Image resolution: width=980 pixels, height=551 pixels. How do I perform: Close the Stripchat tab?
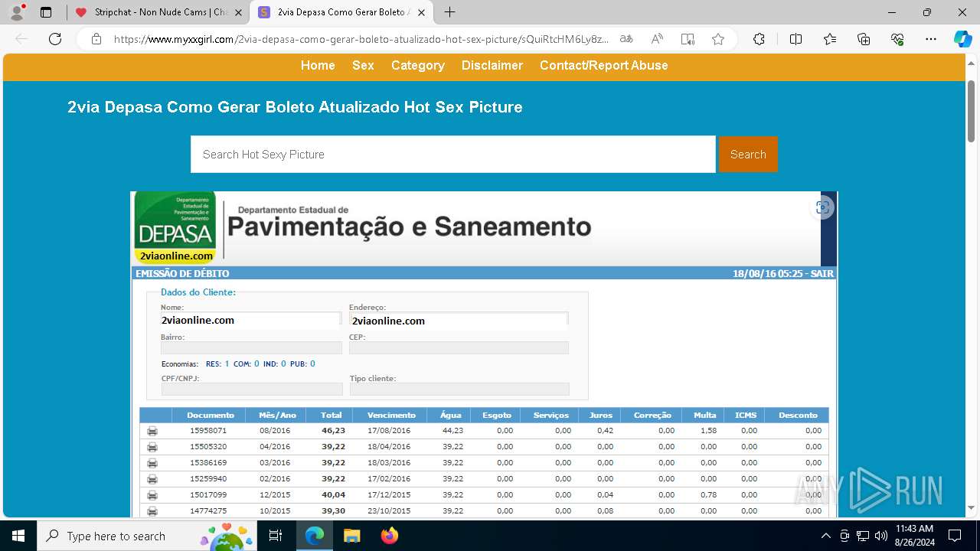tap(239, 12)
